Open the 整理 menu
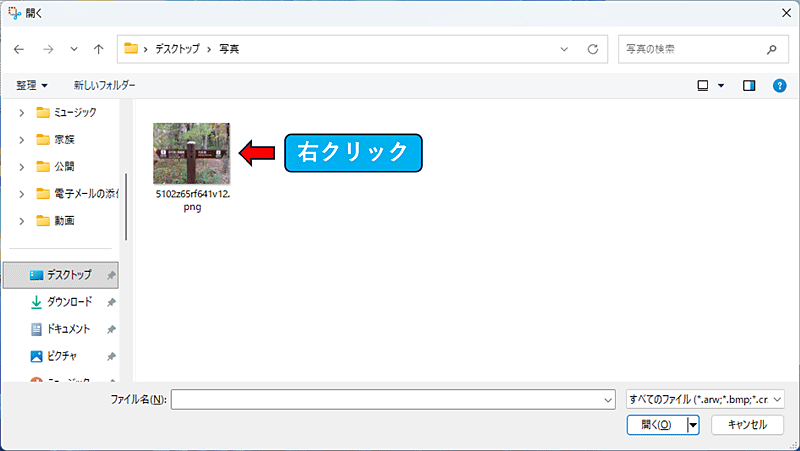Screen dimensions: 800x451 click(32, 86)
